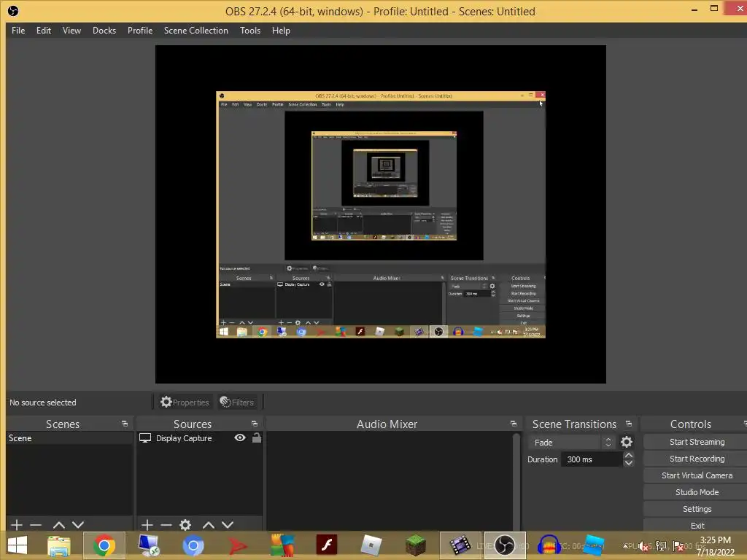Viewport: 747px width, 560px height.
Task: Open File Explorer from taskbar
Action: [x=58, y=545]
